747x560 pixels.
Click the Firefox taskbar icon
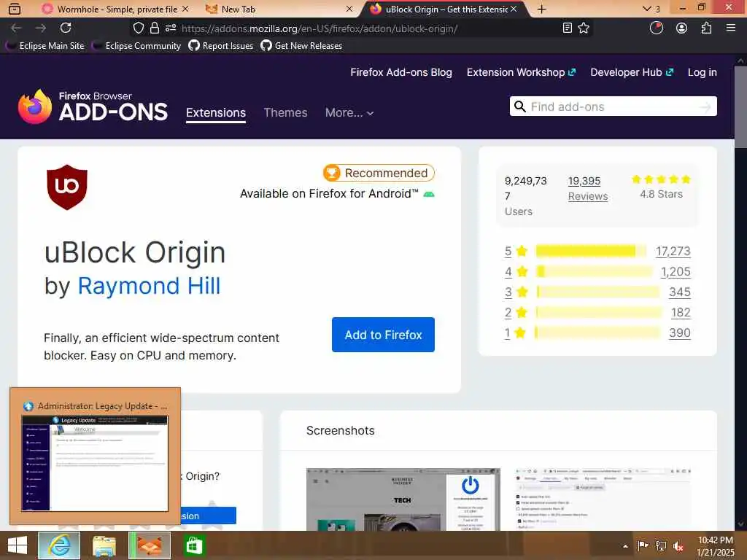[150, 545]
